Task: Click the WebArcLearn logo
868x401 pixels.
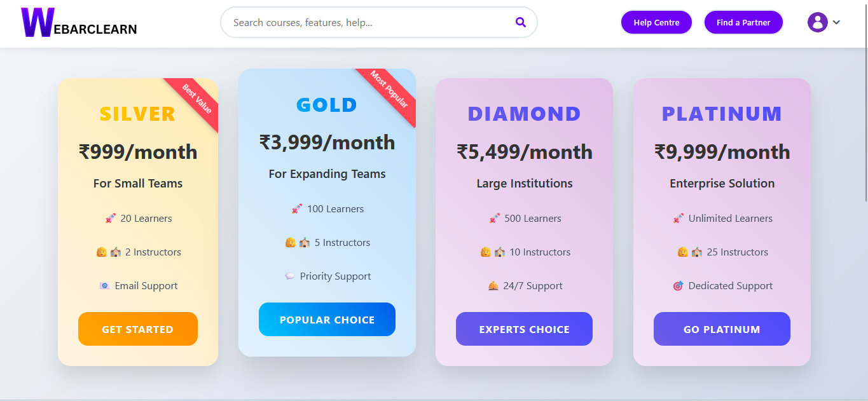Action: tap(79, 23)
